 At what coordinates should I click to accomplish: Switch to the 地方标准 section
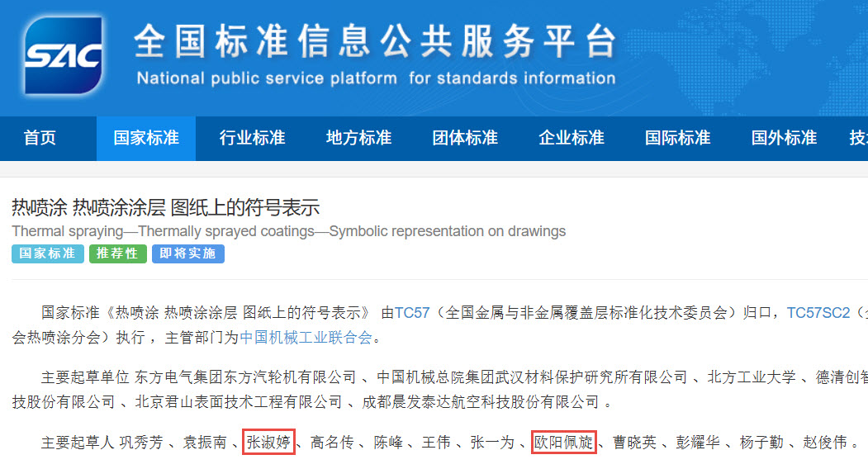(x=358, y=138)
